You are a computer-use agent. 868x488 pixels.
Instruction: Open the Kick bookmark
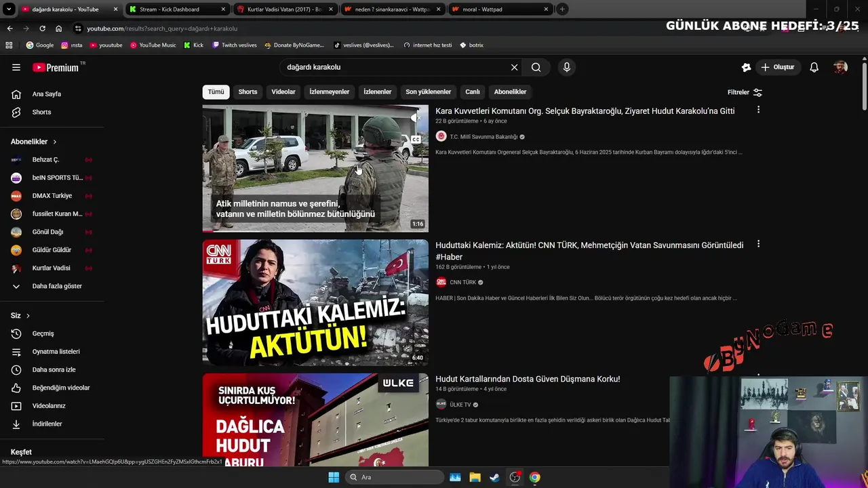point(193,45)
